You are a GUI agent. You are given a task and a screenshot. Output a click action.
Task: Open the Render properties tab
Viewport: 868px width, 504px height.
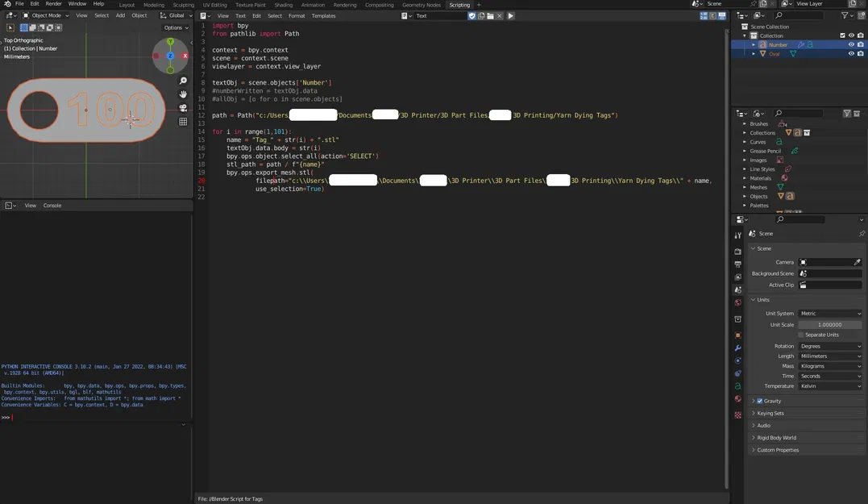pos(737,251)
